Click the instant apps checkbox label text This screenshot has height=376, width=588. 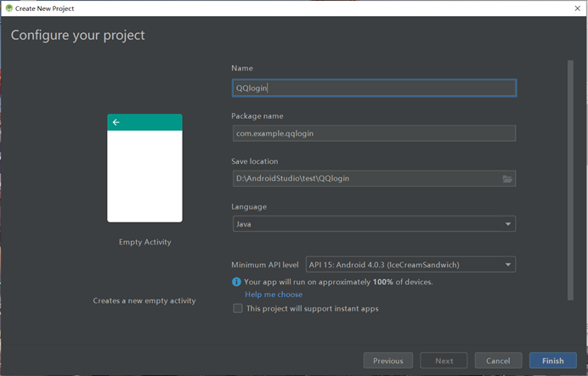pyautogui.click(x=312, y=309)
